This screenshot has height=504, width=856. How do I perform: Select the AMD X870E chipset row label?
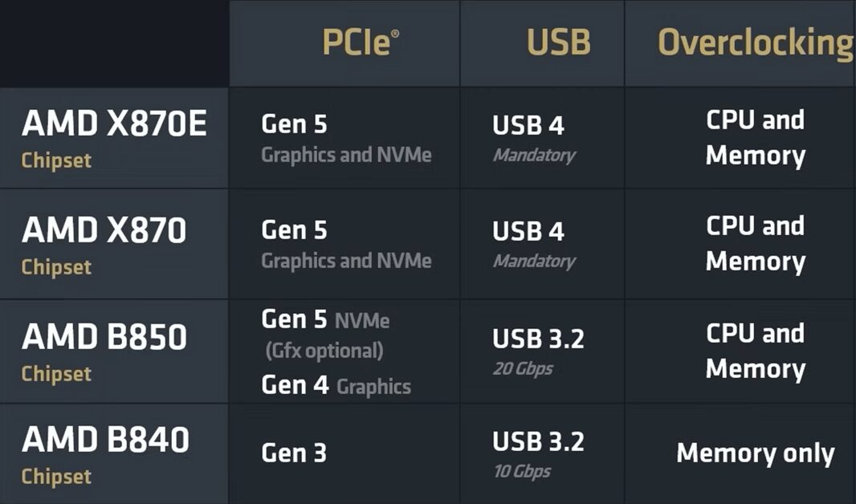(x=113, y=136)
